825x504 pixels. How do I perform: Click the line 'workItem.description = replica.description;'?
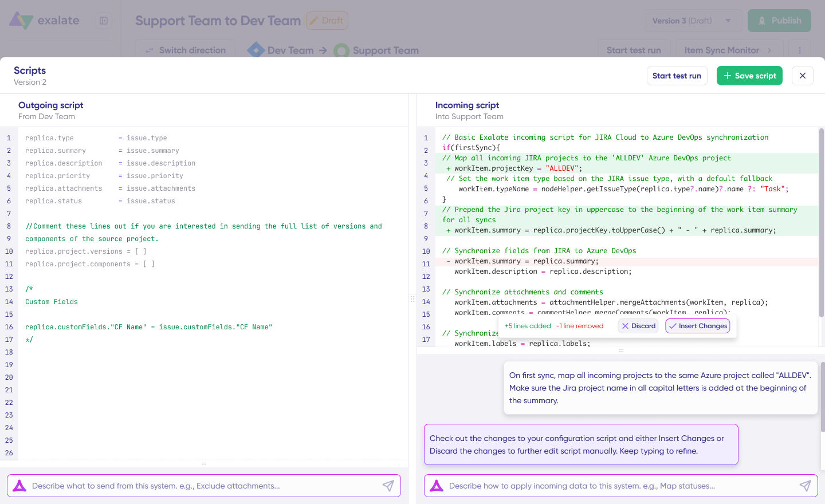543,271
